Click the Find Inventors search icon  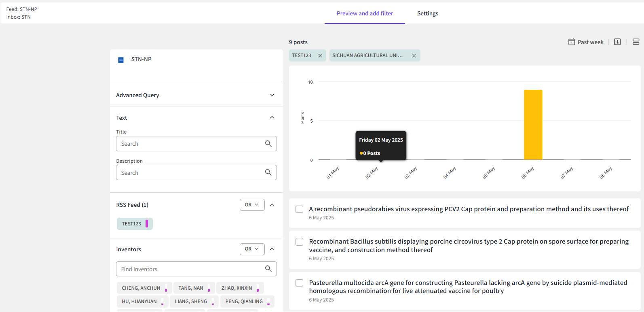tap(268, 269)
